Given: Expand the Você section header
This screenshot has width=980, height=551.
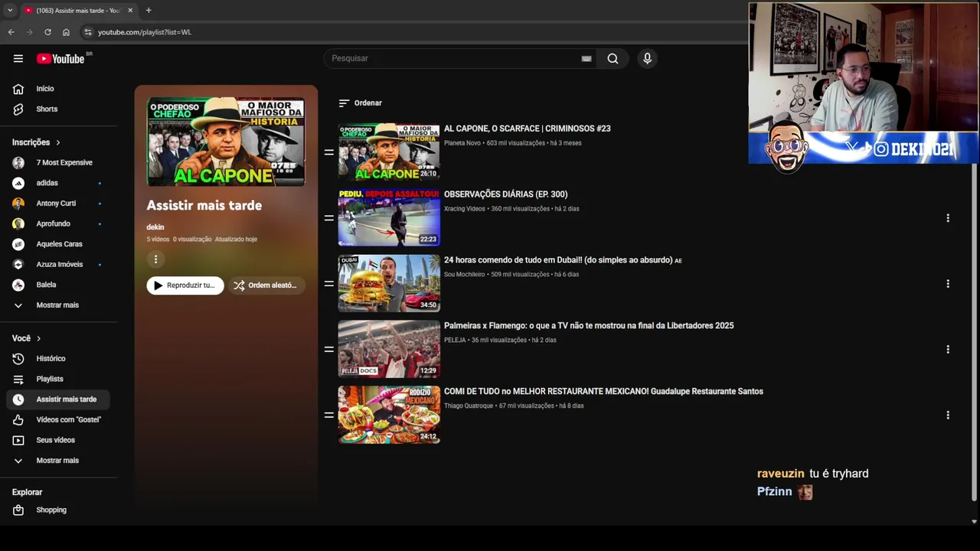Looking at the screenshot, I should (x=27, y=338).
